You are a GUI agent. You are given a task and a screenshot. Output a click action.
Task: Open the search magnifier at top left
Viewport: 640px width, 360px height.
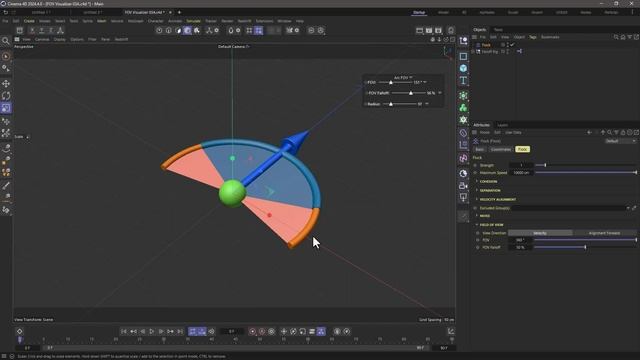(5, 40)
